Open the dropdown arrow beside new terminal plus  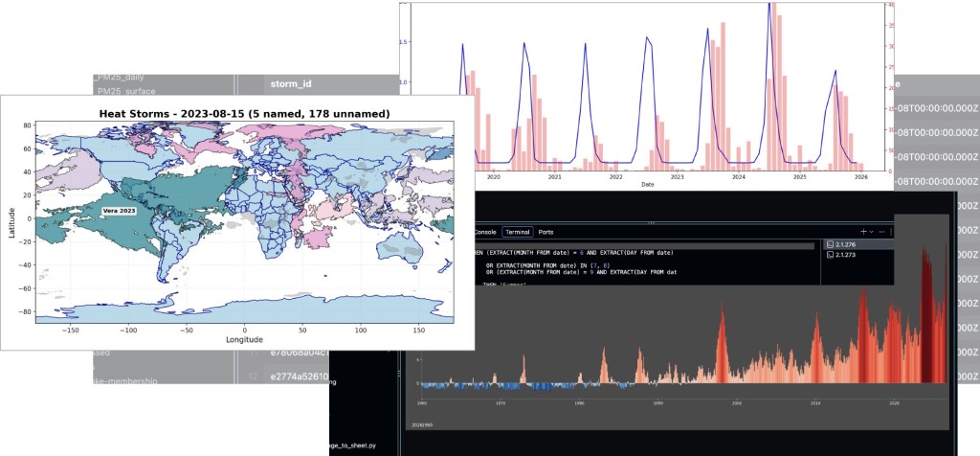[871, 232]
